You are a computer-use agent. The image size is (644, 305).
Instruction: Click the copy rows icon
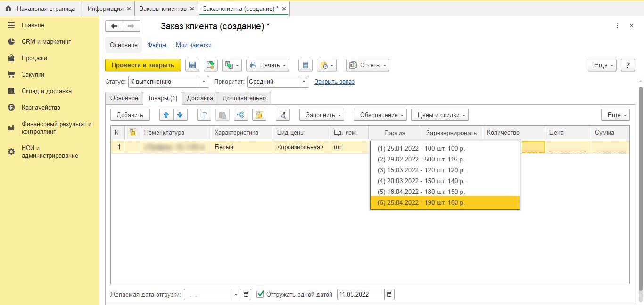[204, 115]
